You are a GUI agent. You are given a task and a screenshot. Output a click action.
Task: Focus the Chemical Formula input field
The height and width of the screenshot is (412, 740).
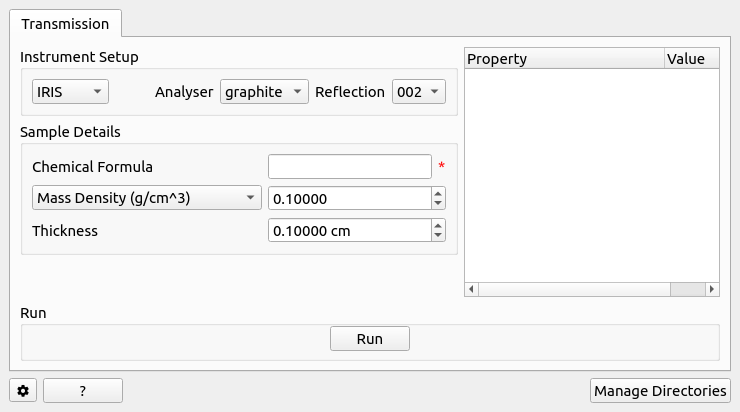(x=349, y=166)
